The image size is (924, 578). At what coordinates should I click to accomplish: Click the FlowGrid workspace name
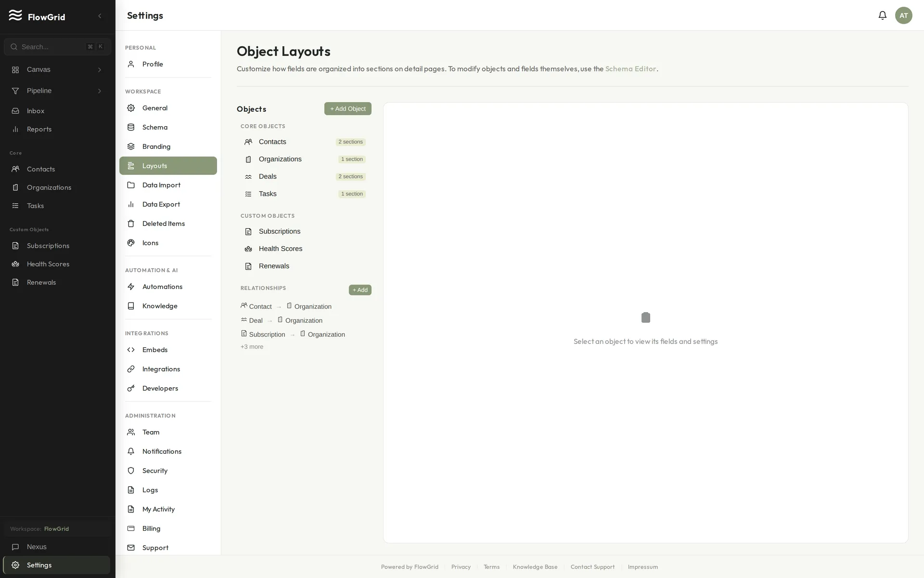(x=56, y=529)
